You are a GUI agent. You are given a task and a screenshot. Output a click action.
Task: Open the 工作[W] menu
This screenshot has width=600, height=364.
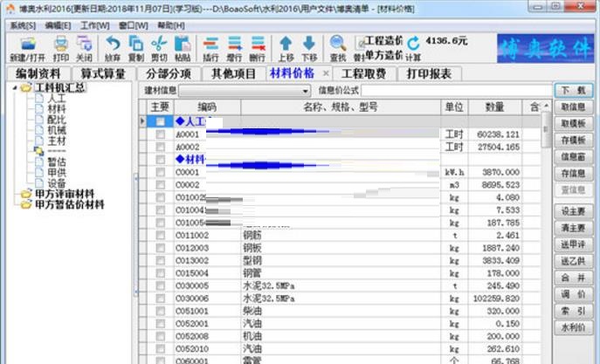tap(94, 26)
